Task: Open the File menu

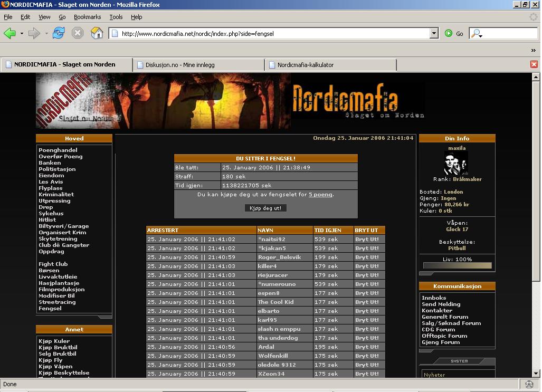Action: [x=8, y=17]
